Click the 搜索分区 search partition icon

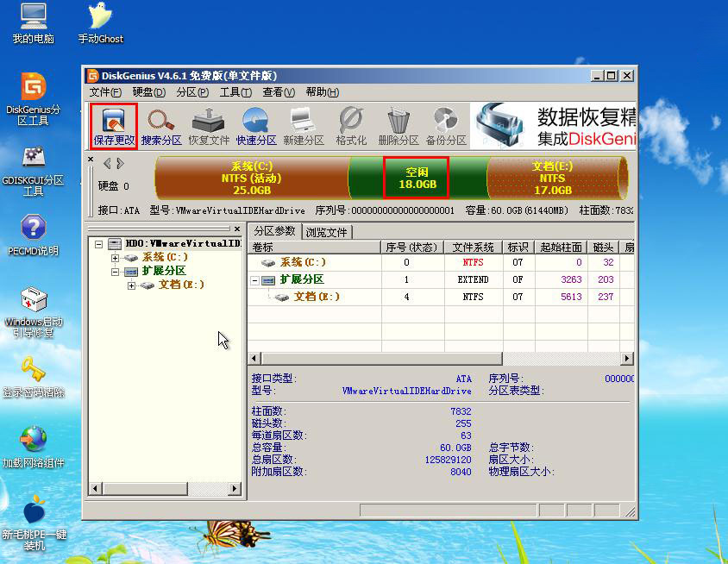click(x=161, y=126)
